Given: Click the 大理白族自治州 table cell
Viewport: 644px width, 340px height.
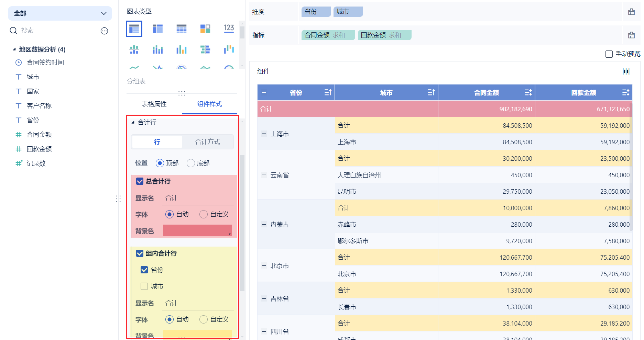Looking at the screenshot, I should click(386, 175).
